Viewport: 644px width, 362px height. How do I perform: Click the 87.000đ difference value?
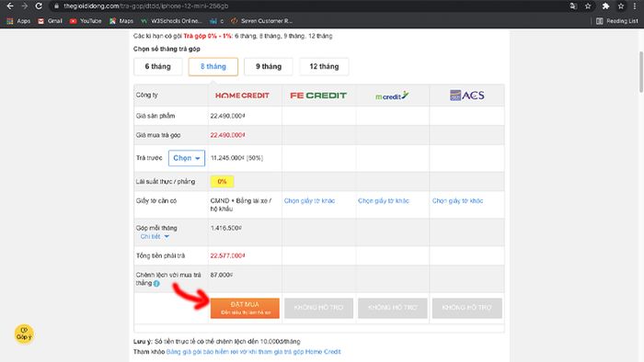pyautogui.click(x=222, y=275)
